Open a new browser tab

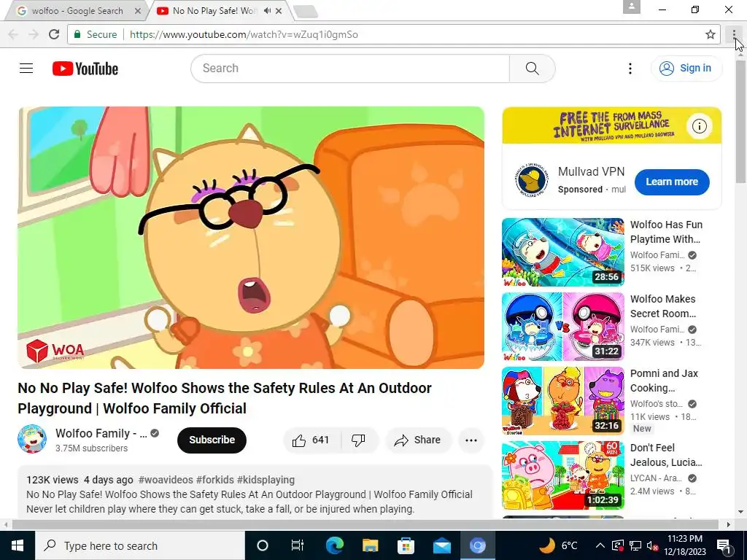[x=306, y=12]
